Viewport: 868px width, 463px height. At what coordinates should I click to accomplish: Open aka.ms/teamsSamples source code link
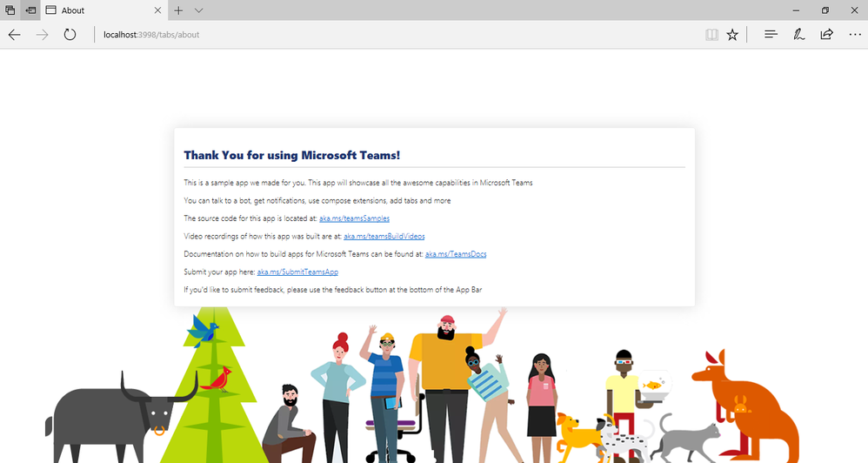click(x=354, y=218)
